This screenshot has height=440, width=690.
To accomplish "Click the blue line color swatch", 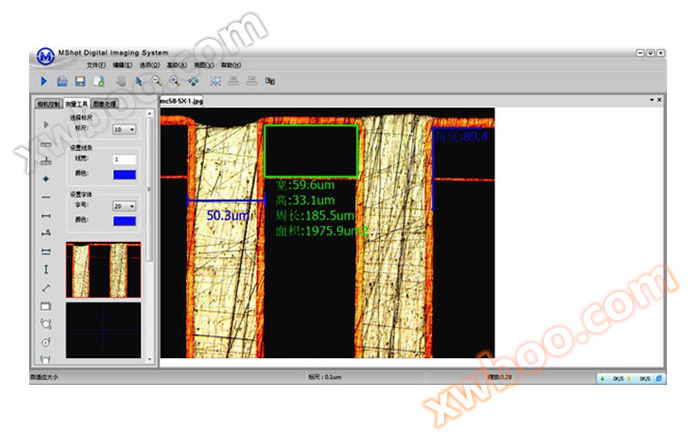I will click(125, 174).
